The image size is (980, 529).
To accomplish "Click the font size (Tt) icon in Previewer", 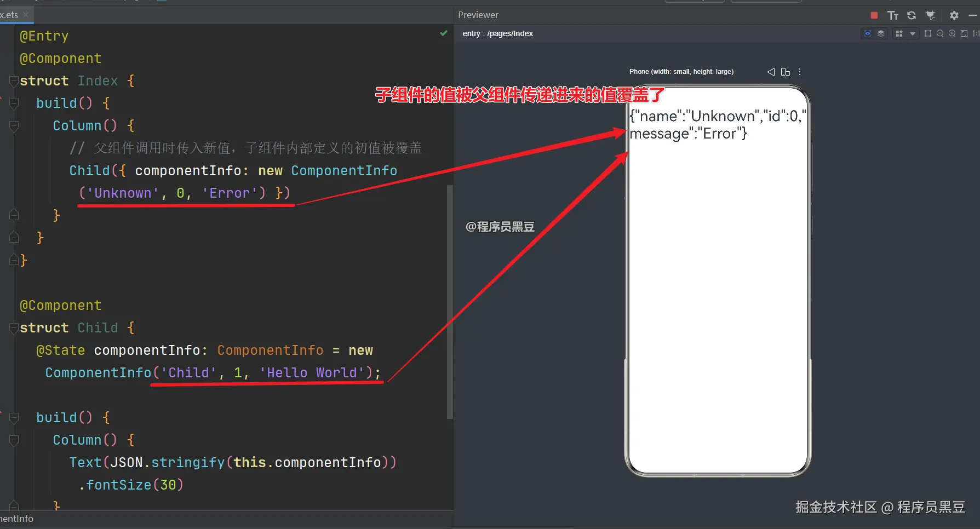I will (x=893, y=15).
